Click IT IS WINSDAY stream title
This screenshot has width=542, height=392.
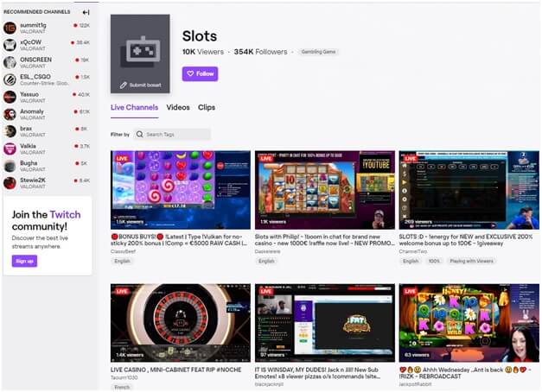click(x=318, y=373)
